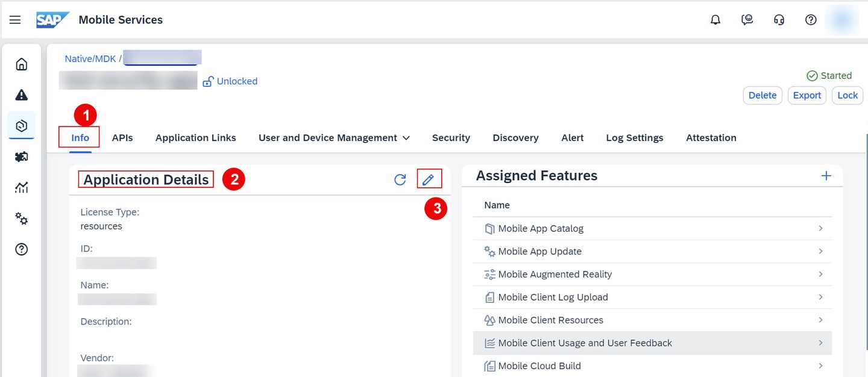This screenshot has height=377, width=868.
Task: Click the Mobile Augmented Reality icon
Action: point(489,275)
